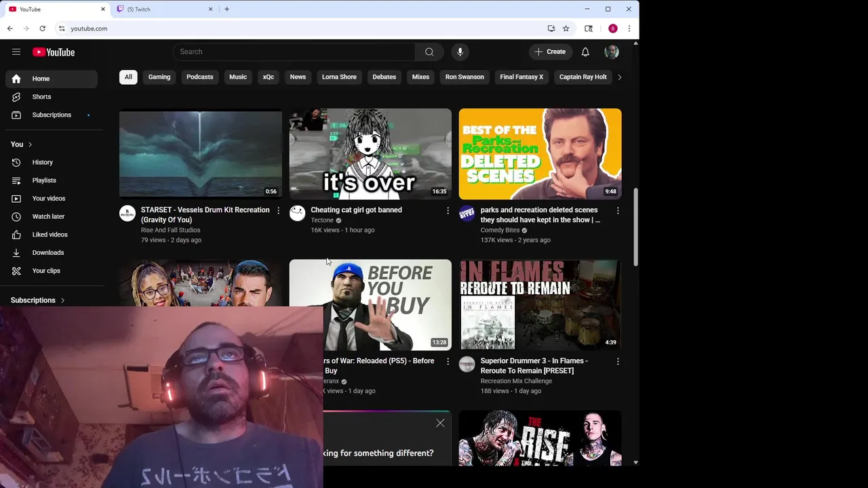Click Comedy Bites channel avatar
The height and width of the screenshot is (488, 868).
[467, 213]
